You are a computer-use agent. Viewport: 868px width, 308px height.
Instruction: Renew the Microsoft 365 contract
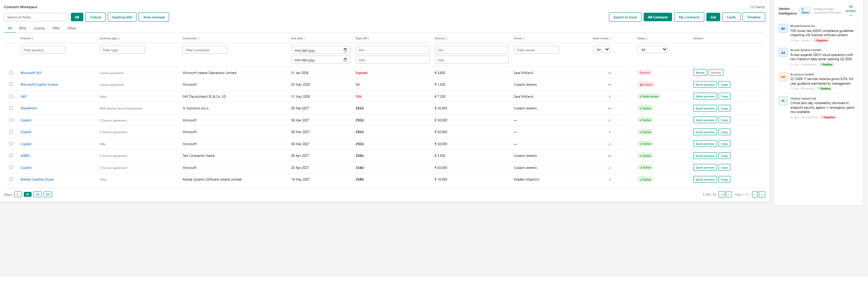click(x=700, y=73)
